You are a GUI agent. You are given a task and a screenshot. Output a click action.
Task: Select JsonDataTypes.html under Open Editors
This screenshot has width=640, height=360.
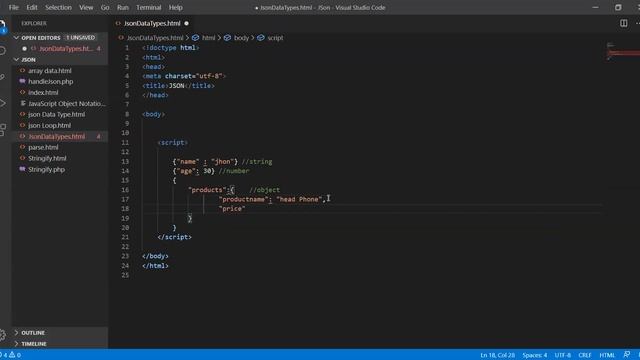tap(66, 49)
